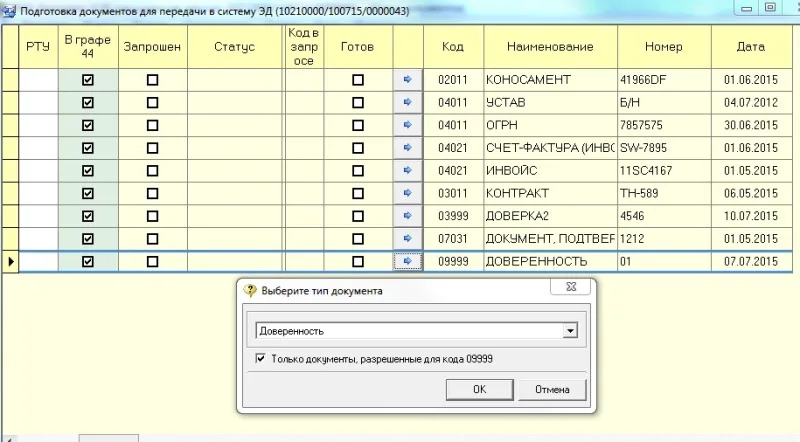Click the arrow icon next to ИНВОЙС

pyautogui.click(x=408, y=170)
